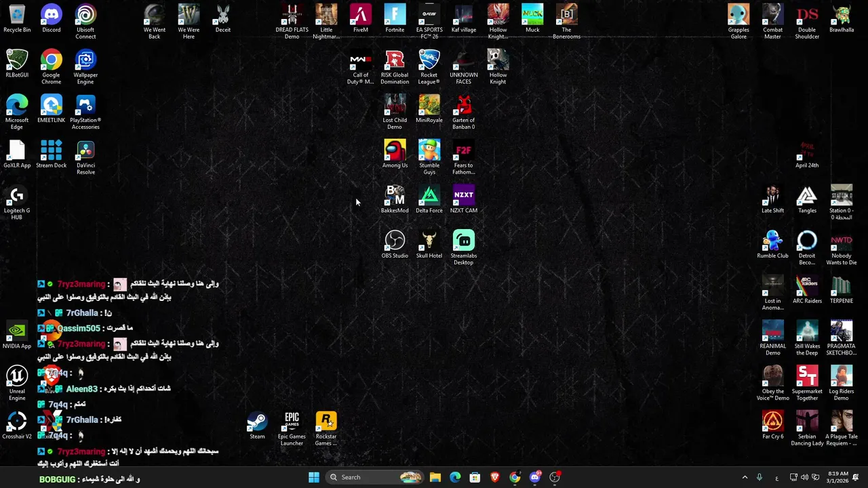Select the EA SPORTS FC 26 icon
868x488 pixels.
pos(429,22)
